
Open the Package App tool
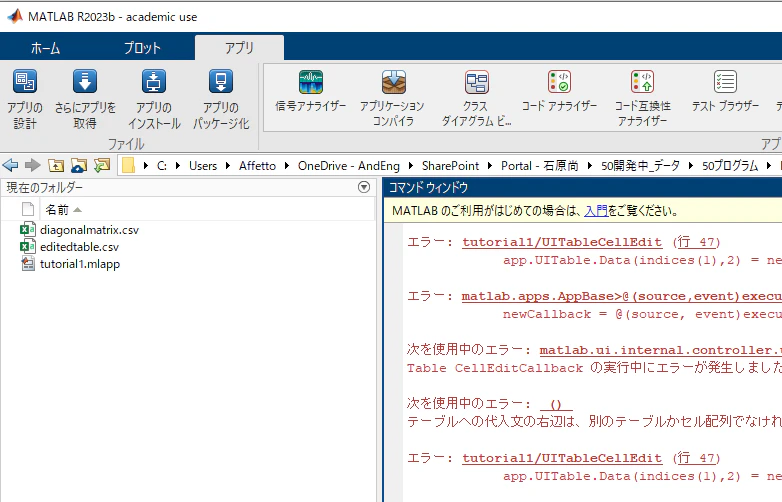coord(221,100)
